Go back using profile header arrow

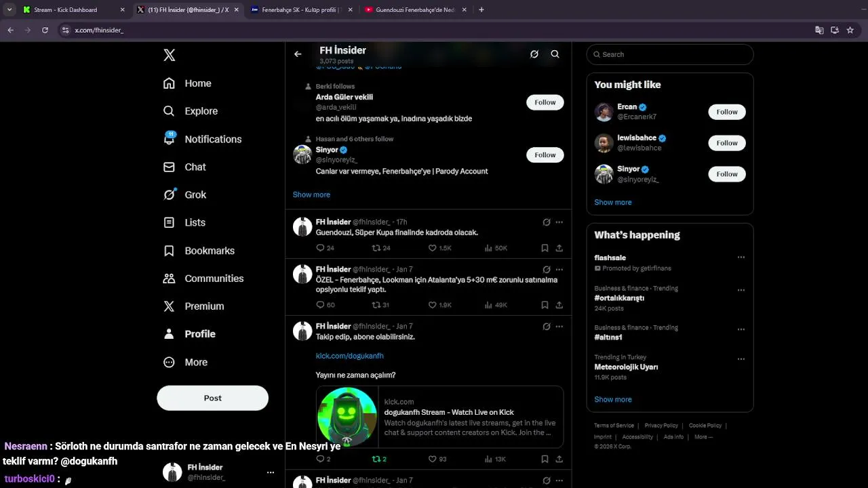point(298,54)
